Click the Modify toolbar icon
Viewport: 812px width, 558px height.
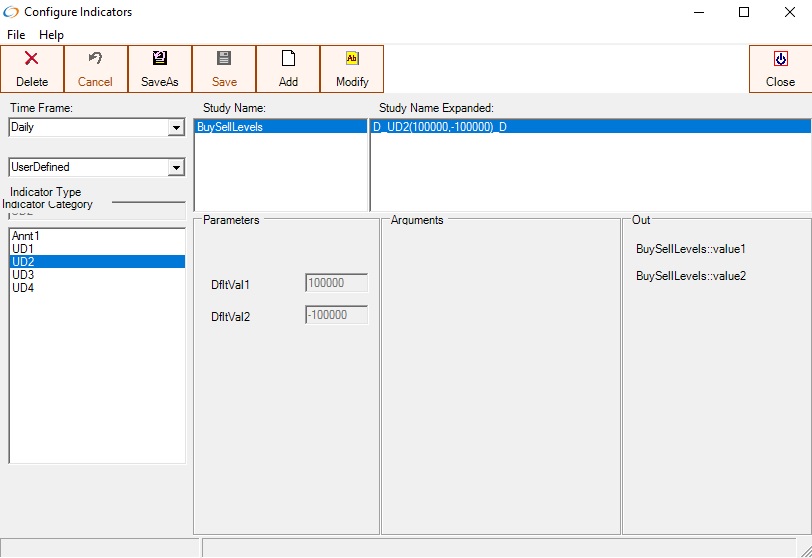click(352, 59)
